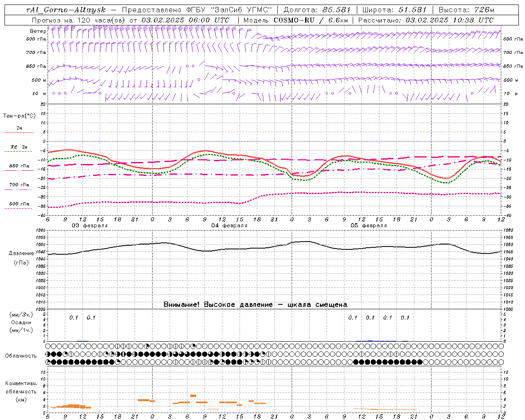This screenshot has height=420, width=525.
Task: Click the 'Облачность' cloud cover label
Action: click(21, 356)
